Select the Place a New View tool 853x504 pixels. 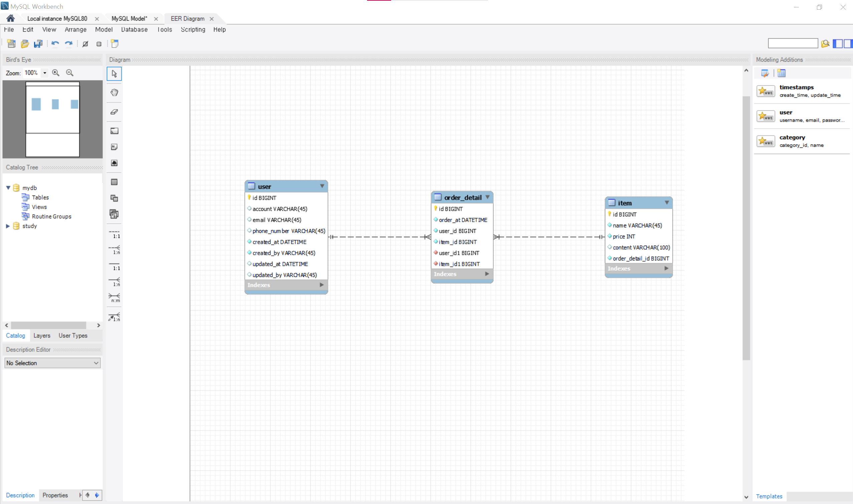[x=114, y=198]
